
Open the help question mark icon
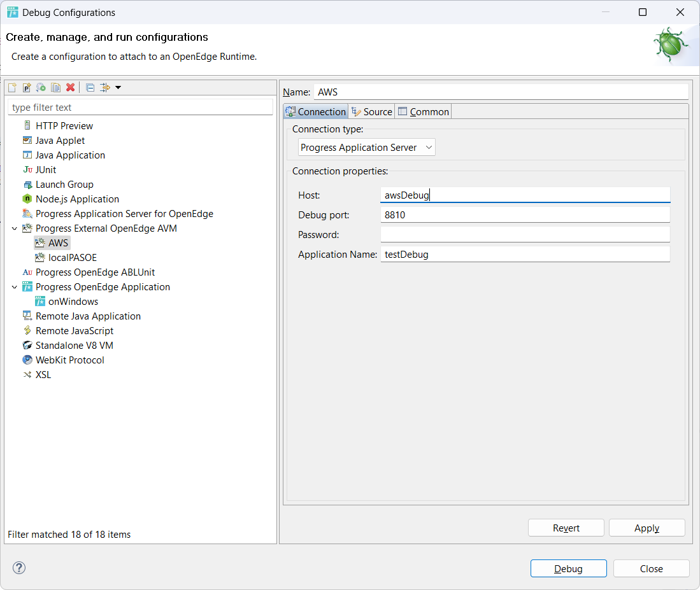[19, 568]
